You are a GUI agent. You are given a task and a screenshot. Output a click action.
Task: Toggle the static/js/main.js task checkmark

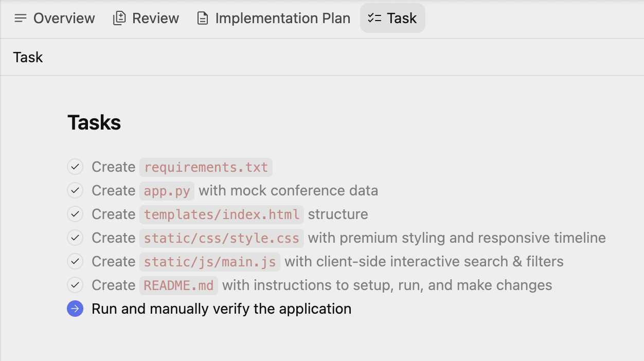coord(75,262)
